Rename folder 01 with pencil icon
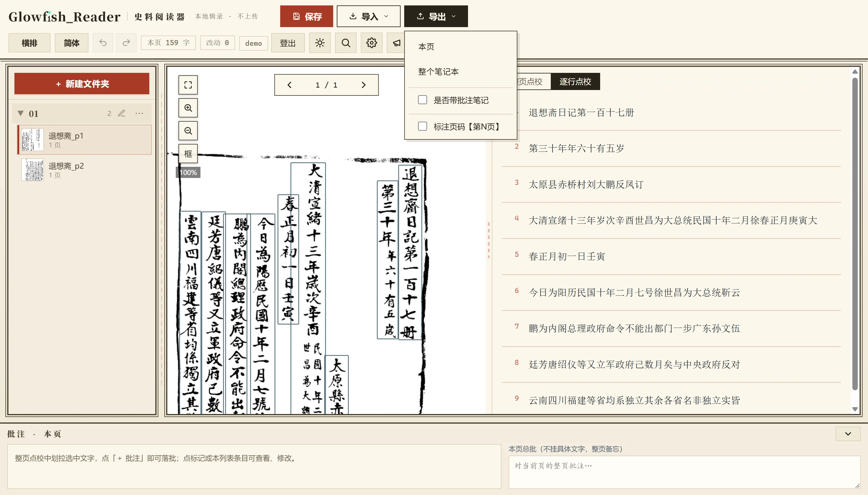 coord(122,113)
